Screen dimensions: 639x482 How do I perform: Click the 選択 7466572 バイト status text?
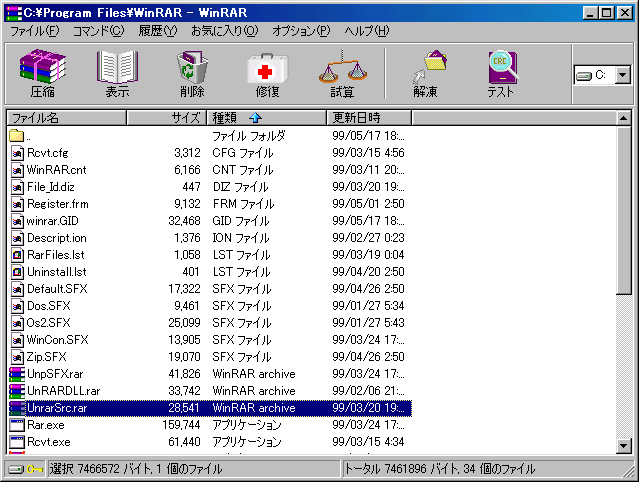pyautogui.click(x=136, y=469)
